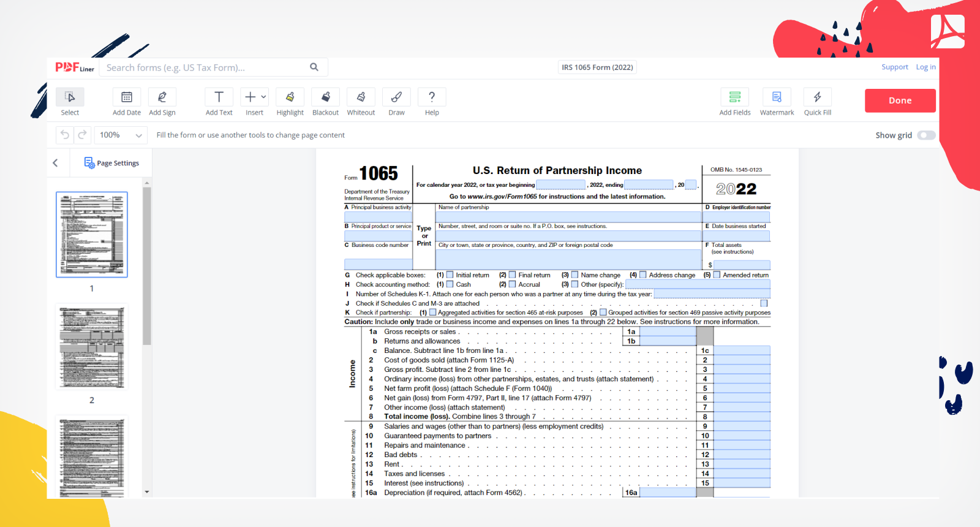Go to the PDFLiner logo home
Screen dimensions: 980x527
coord(75,67)
